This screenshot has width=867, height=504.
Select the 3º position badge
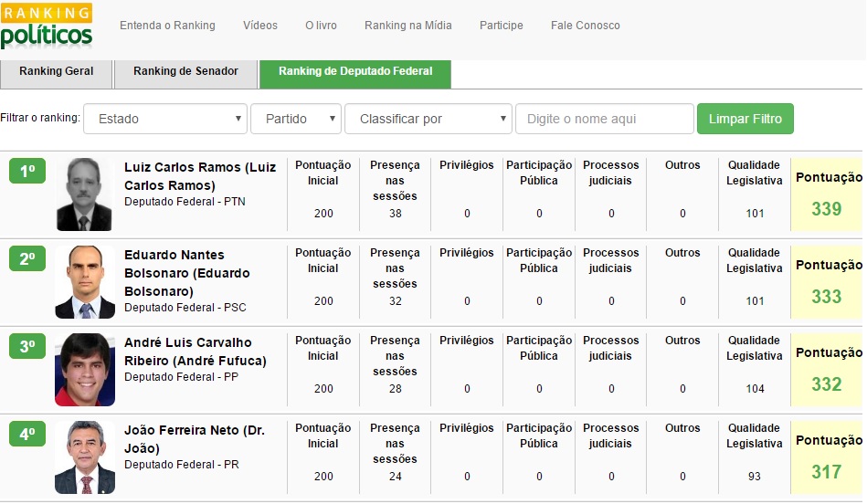[27, 346]
